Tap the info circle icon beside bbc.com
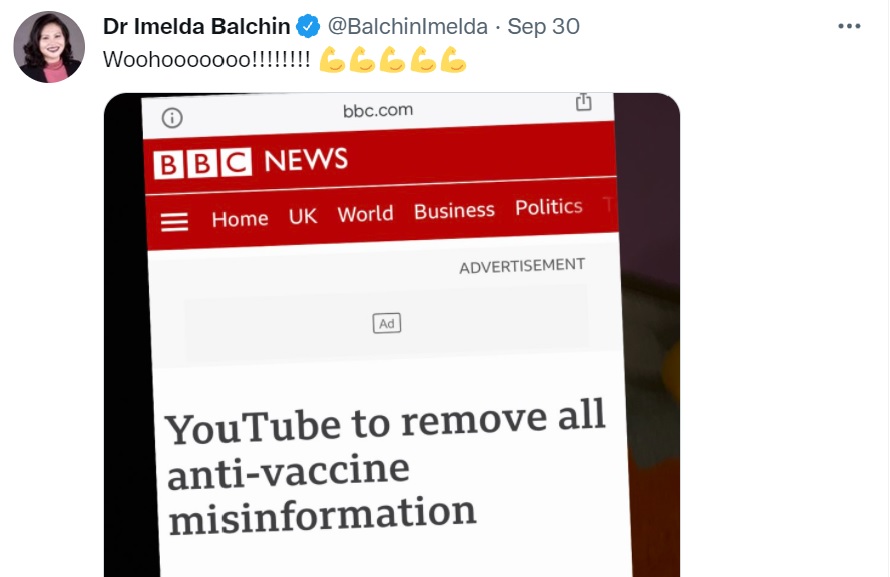The width and height of the screenshot is (890, 577). tap(172, 118)
